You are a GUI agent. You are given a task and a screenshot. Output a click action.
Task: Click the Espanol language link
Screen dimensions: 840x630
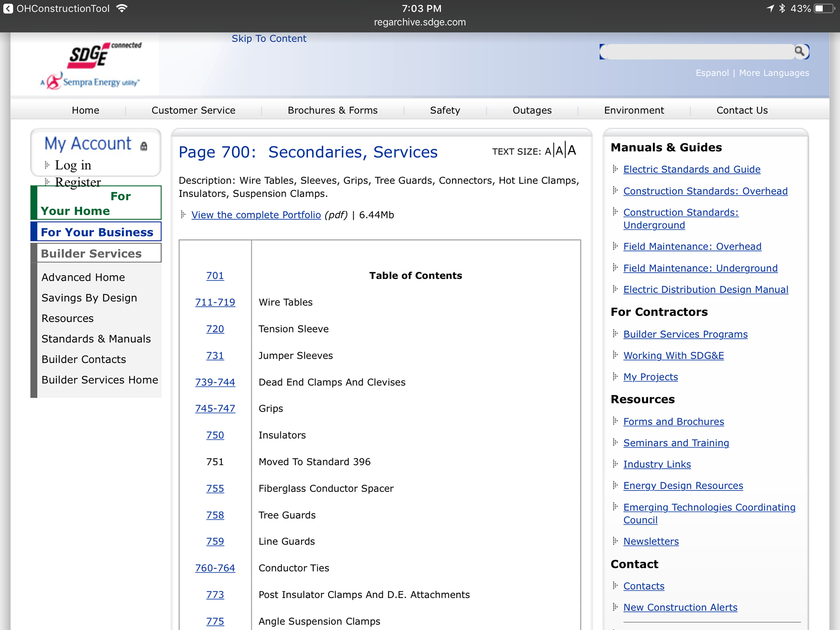coord(712,73)
